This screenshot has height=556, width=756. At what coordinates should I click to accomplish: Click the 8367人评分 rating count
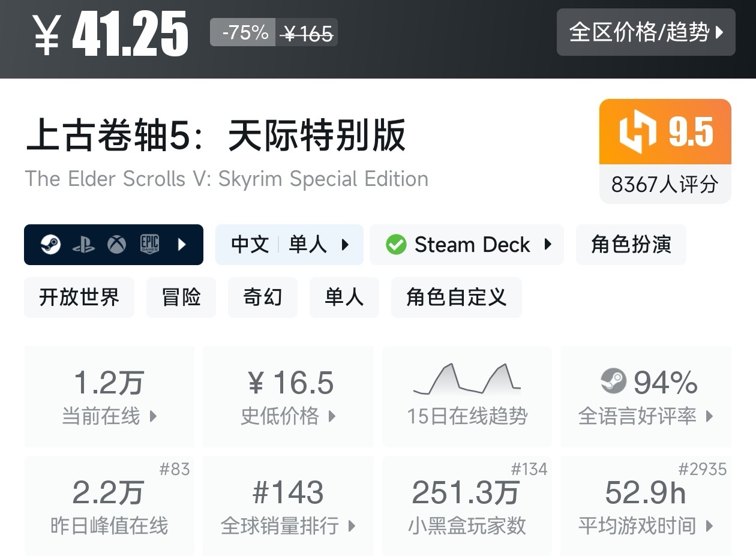pyautogui.click(x=665, y=184)
